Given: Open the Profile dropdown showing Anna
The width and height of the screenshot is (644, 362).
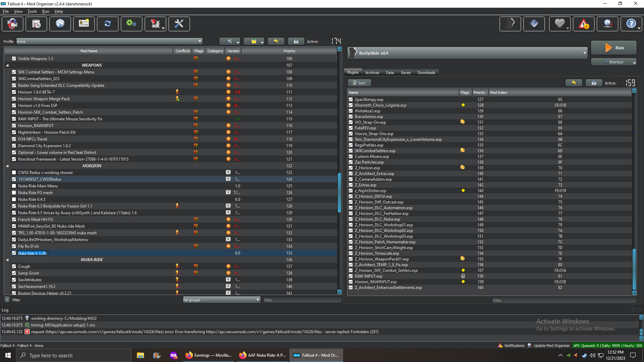Looking at the screenshot, I should click(x=109, y=41).
